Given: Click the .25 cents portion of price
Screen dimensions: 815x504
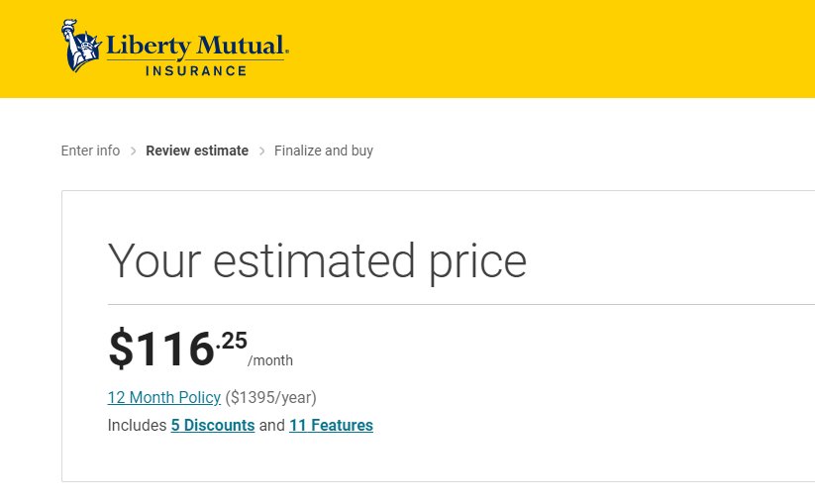Looking at the screenshot, I should coord(232,341).
